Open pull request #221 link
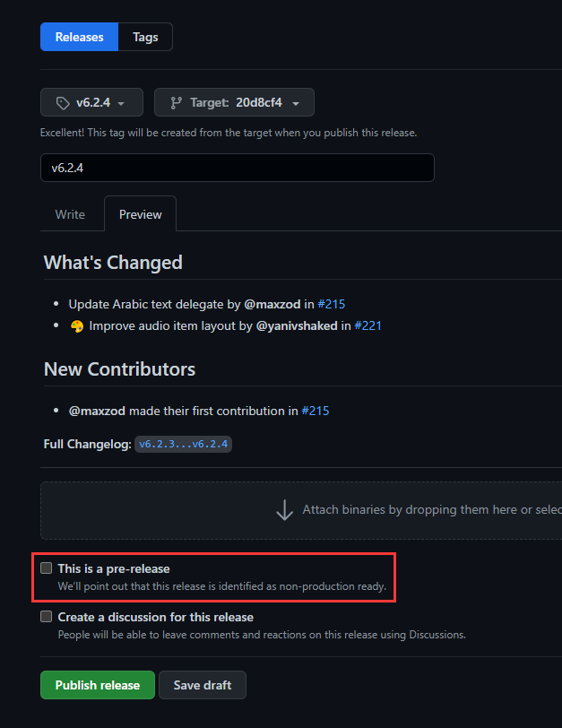The image size is (562, 728). (x=368, y=325)
